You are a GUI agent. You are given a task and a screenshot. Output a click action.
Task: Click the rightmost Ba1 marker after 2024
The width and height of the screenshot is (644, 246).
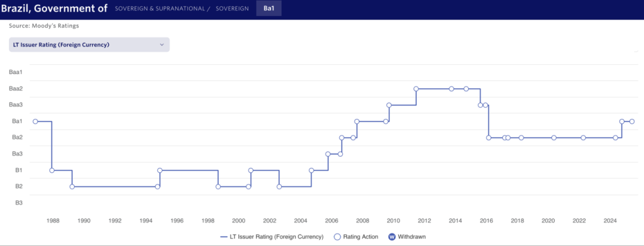[632, 122]
